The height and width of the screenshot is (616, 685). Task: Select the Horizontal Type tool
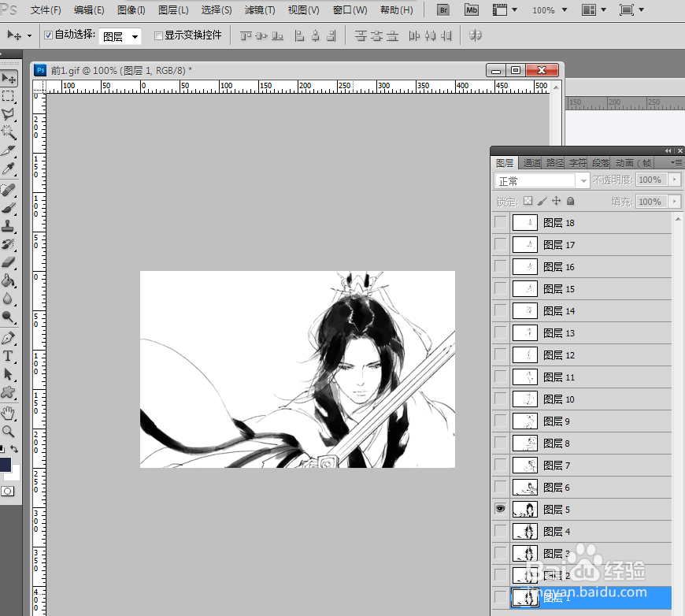(9, 356)
